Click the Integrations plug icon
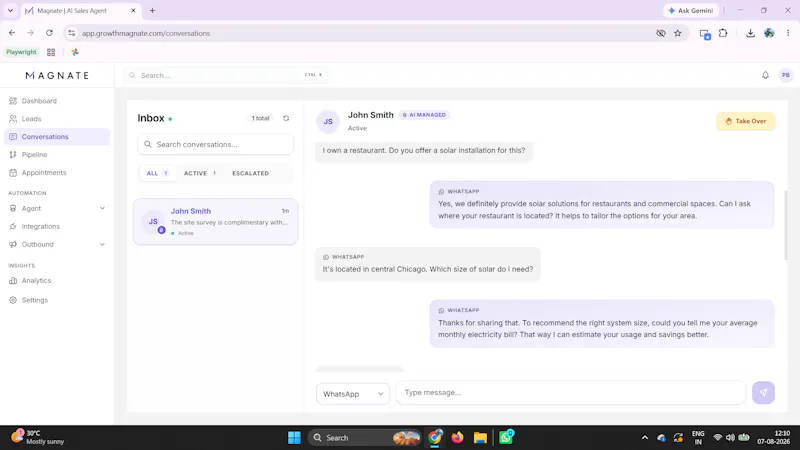The width and height of the screenshot is (800, 450). [x=13, y=227]
